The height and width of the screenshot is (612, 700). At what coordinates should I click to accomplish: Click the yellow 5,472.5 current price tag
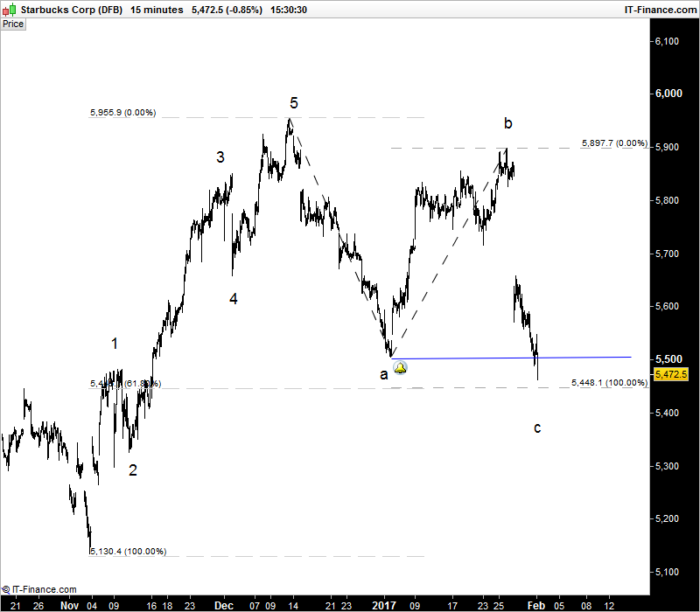click(x=670, y=374)
